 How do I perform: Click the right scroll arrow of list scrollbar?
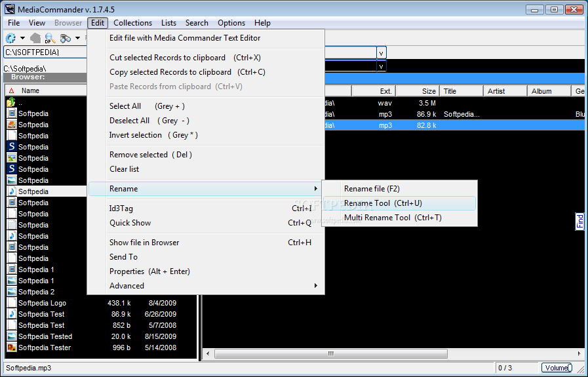579,354
